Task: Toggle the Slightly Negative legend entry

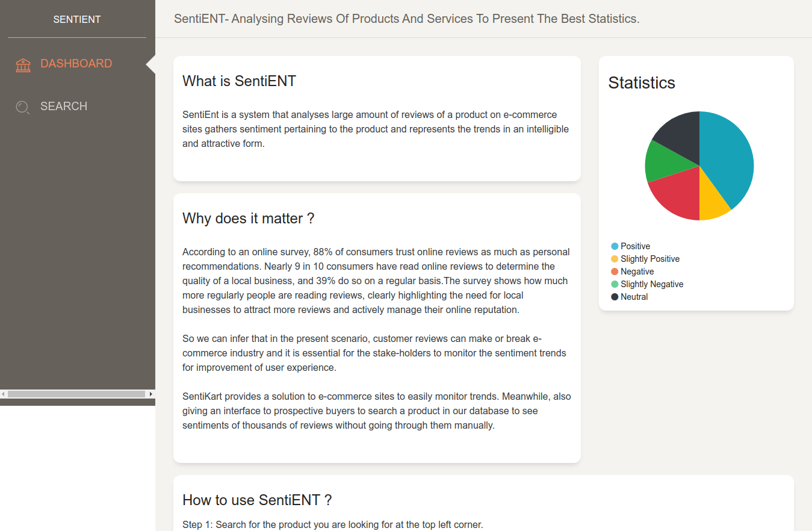Action: [647, 284]
